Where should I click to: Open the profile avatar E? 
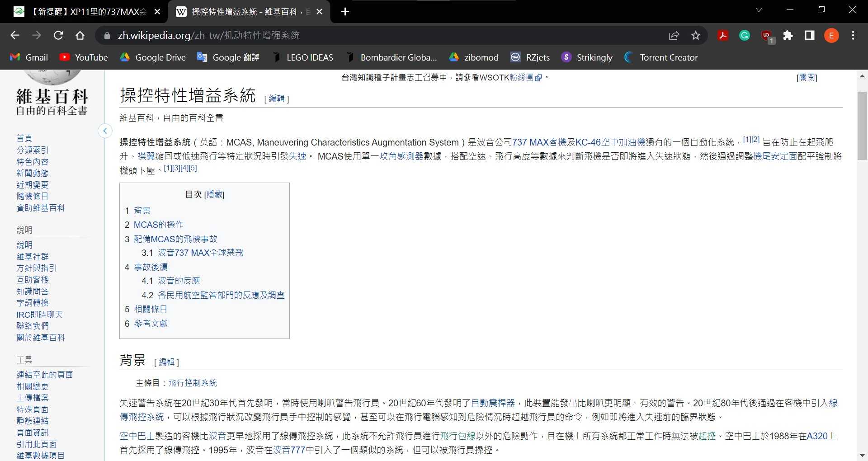click(831, 35)
